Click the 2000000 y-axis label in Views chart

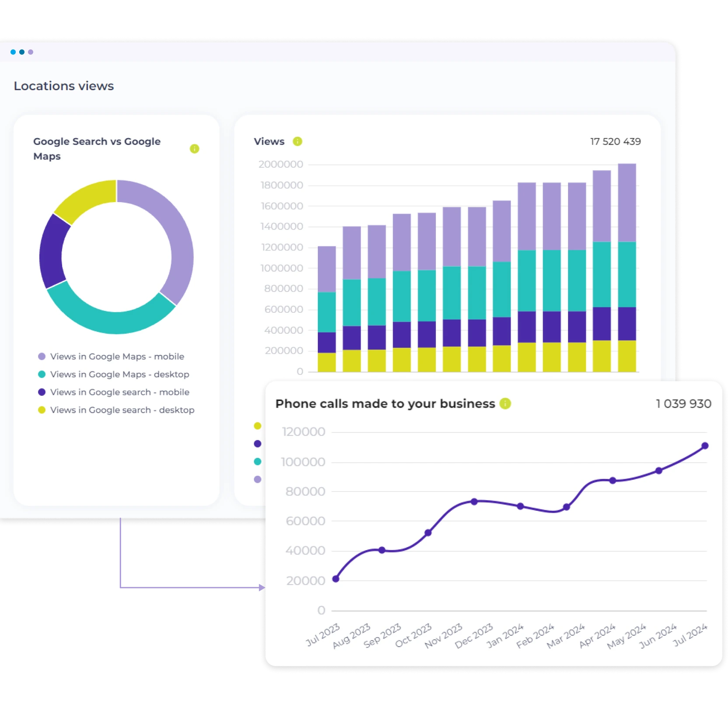(281, 164)
